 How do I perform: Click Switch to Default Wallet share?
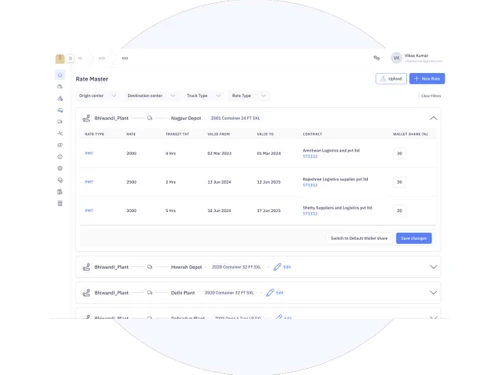tap(359, 238)
